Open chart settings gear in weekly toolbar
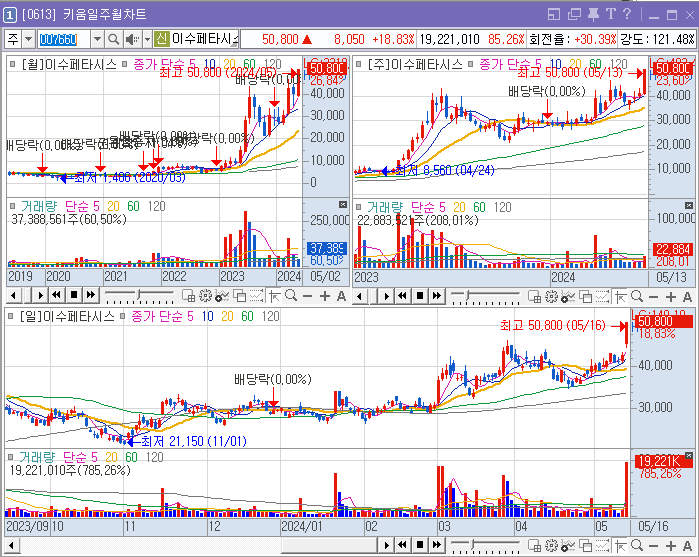The image size is (699, 557). [551, 296]
